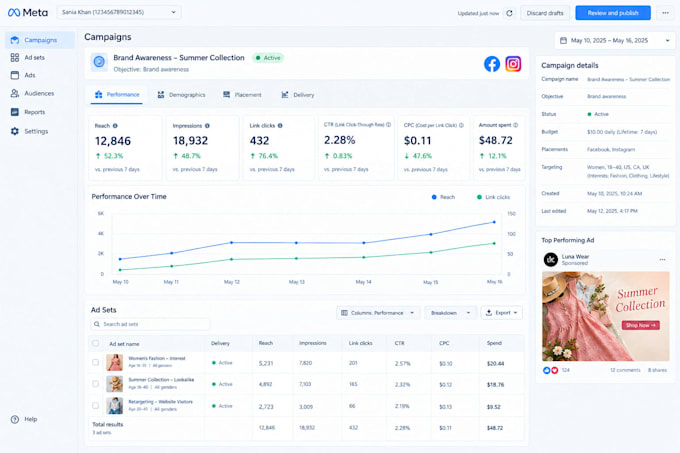The image size is (680, 453).
Task: Click the Women's Fashion ad set thumbnail
Action: pyautogui.click(x=114, y=362)
